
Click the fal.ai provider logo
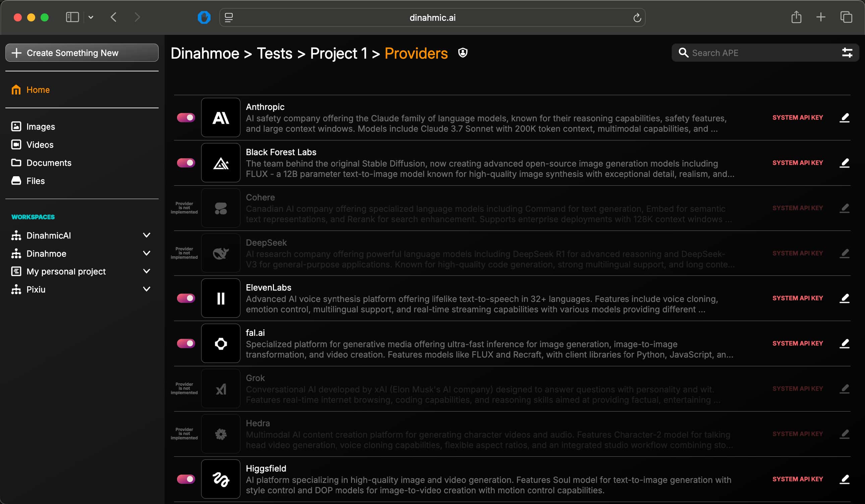click(x=220, y=343)
